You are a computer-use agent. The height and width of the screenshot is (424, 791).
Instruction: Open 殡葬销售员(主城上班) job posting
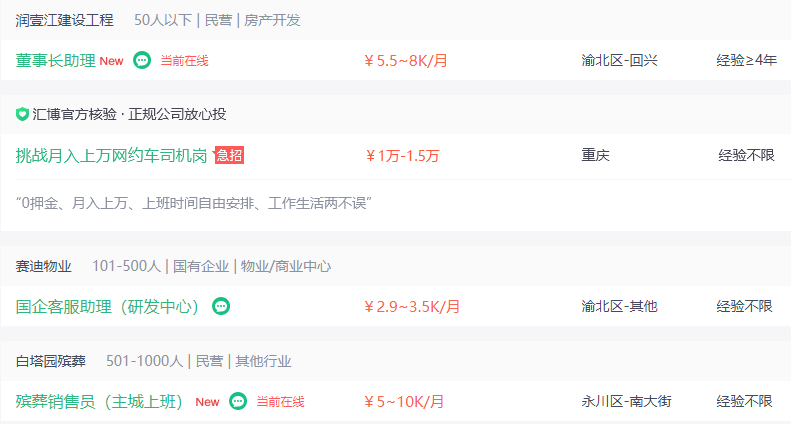coord(98,402)
